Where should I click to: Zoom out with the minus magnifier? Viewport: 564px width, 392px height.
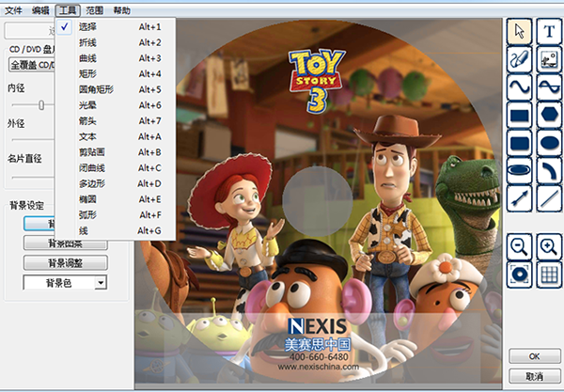click(519, 246)
